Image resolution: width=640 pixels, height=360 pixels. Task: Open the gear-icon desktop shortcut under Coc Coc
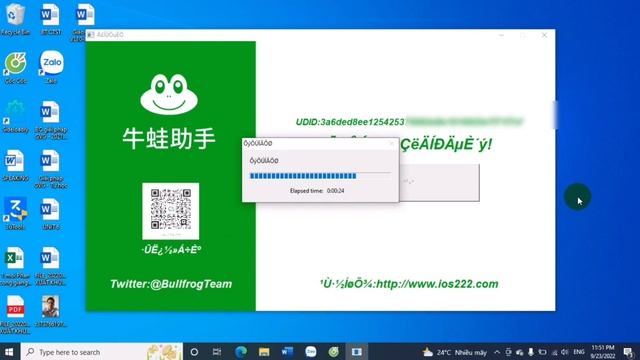(x=16, y=116)
